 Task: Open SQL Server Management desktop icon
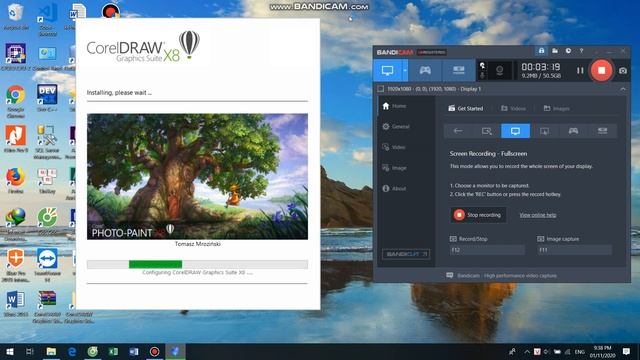47,142
